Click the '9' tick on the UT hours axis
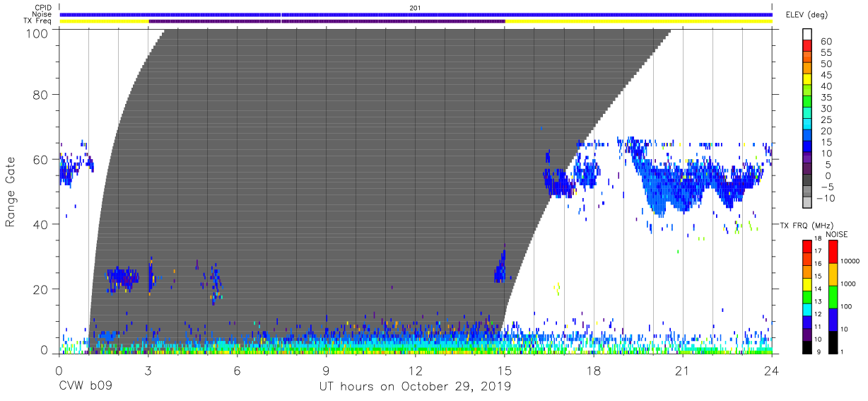The height and width of the screenshot is (401, 868). tap(326, 369)
